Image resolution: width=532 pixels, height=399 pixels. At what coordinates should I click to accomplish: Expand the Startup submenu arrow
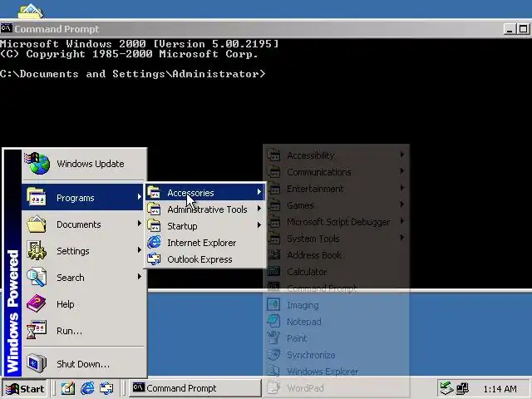259,225
